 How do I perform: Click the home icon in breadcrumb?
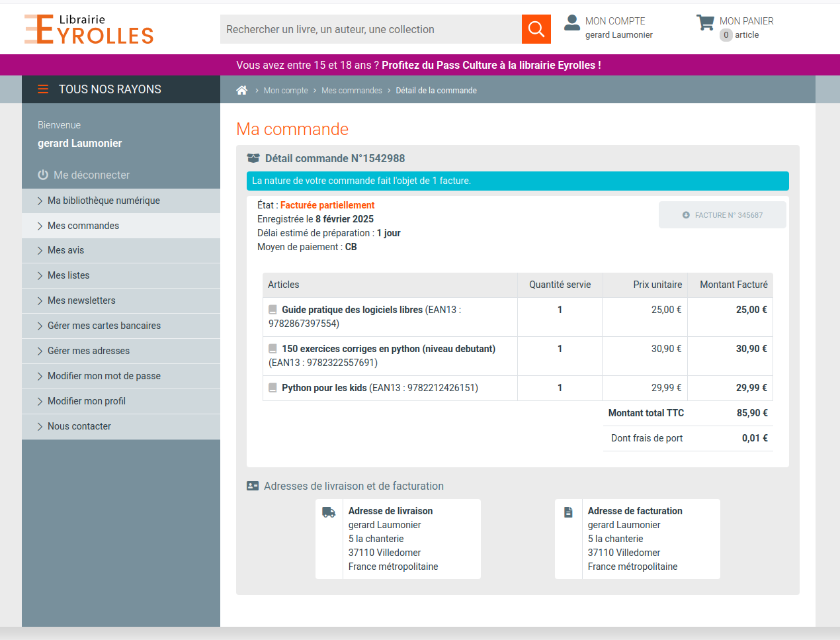click(242, 91)
